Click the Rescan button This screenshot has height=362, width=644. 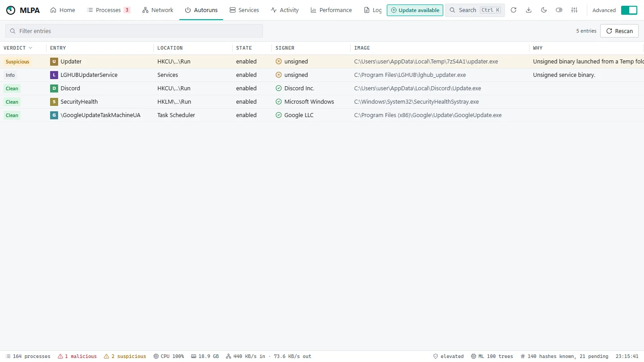click(619, 31)
